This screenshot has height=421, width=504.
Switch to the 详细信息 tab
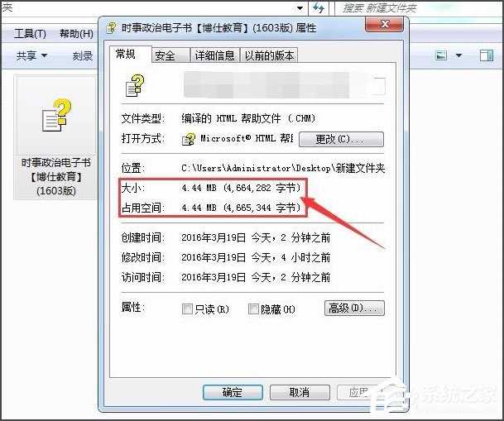click(214, 55)
